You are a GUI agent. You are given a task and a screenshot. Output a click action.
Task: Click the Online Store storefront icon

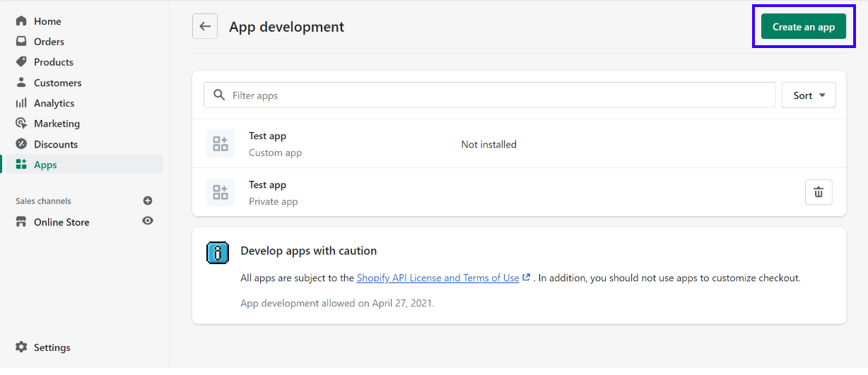(x=21, y=222)
